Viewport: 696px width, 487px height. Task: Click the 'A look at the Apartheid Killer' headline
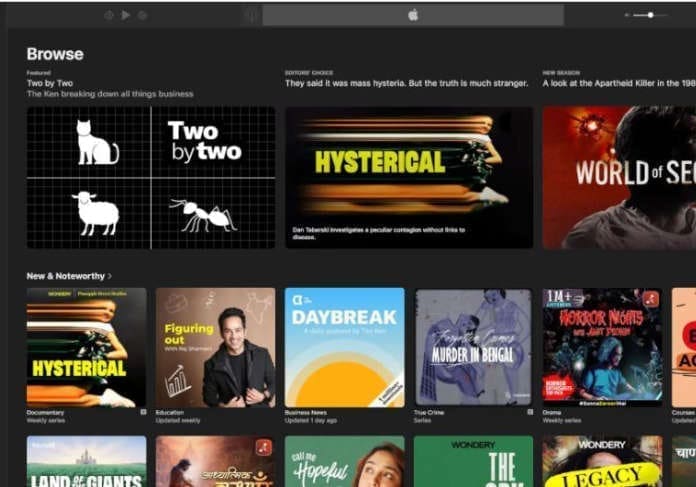click(619, 83)
